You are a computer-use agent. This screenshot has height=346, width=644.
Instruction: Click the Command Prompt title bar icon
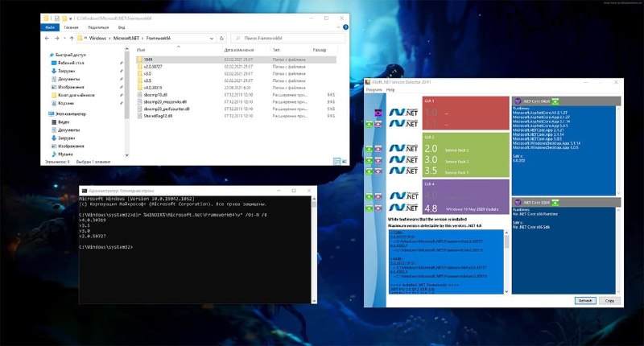pyautogui.click(x=85, y=191)
